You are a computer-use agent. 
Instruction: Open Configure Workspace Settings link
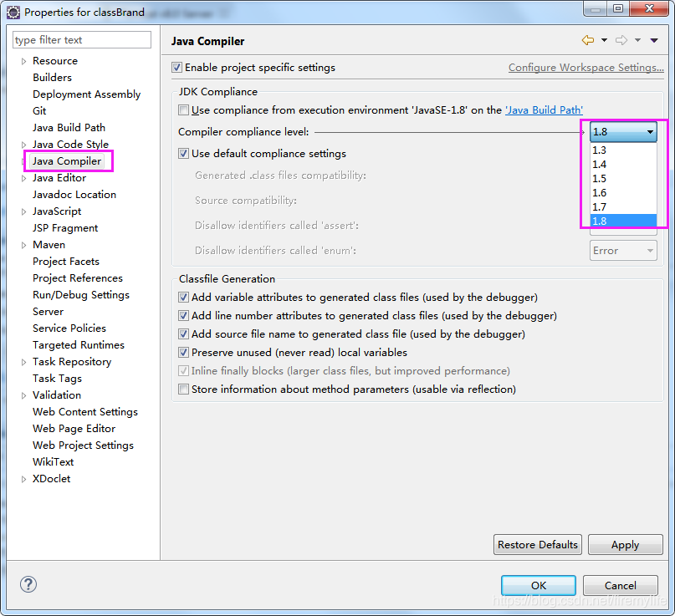(x=586, y=68)
